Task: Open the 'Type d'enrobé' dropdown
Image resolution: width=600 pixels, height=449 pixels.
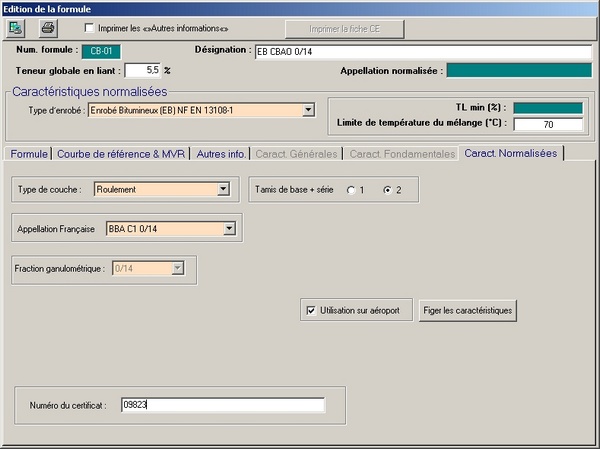Action: click(x=308, y=110)
